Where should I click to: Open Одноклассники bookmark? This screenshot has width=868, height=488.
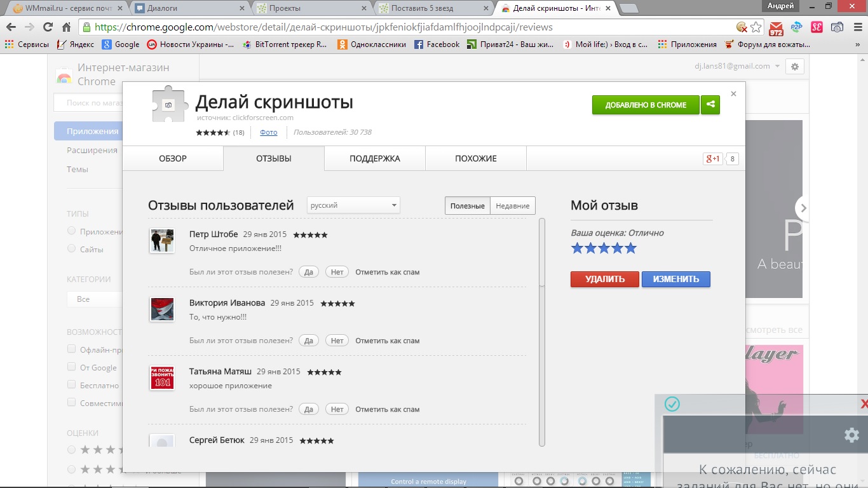[x=371, y=44]
